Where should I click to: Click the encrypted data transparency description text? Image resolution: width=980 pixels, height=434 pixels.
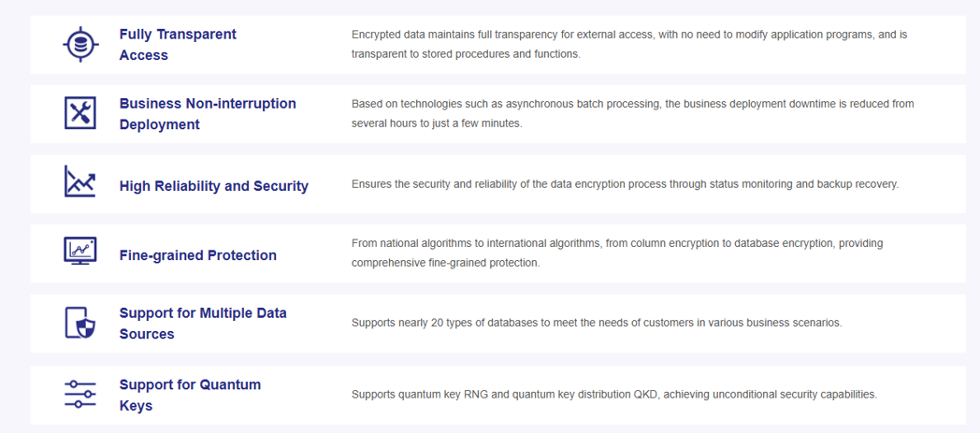click(x=628, y=35)
